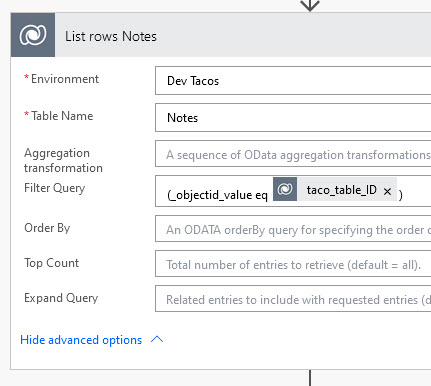Click the Expand Query label
This screenshot has height=386, width=431.
pos(61,298)
